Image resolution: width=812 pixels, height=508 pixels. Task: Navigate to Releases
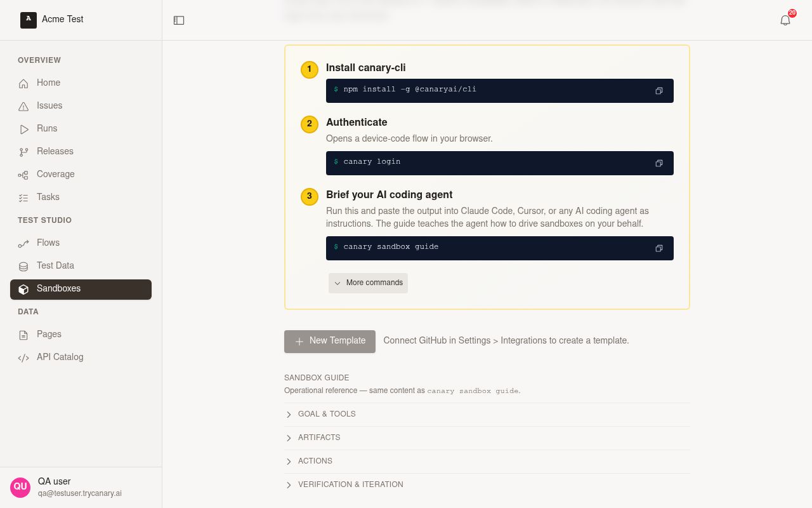point(81,151)
